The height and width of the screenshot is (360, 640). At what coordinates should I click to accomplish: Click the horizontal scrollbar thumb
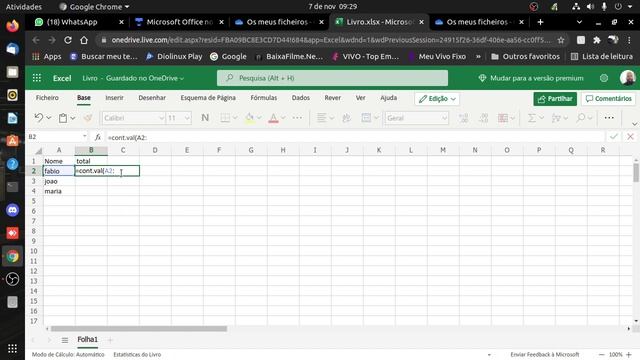click(139, 329)
